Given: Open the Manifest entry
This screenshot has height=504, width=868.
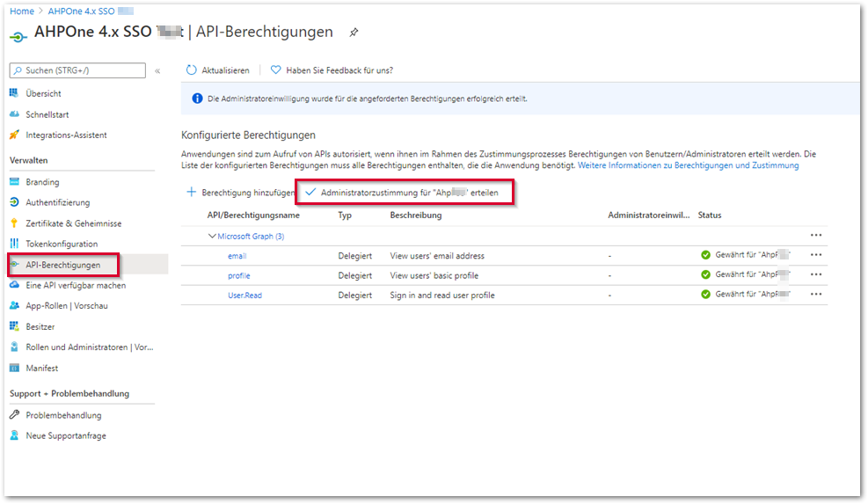Looking at the screenshot, I should (42, 369).
